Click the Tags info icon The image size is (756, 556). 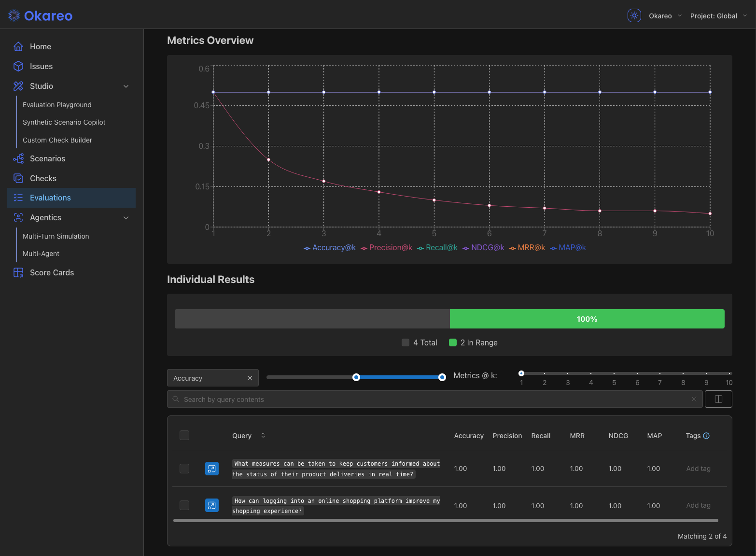click(x=706, y=436)
